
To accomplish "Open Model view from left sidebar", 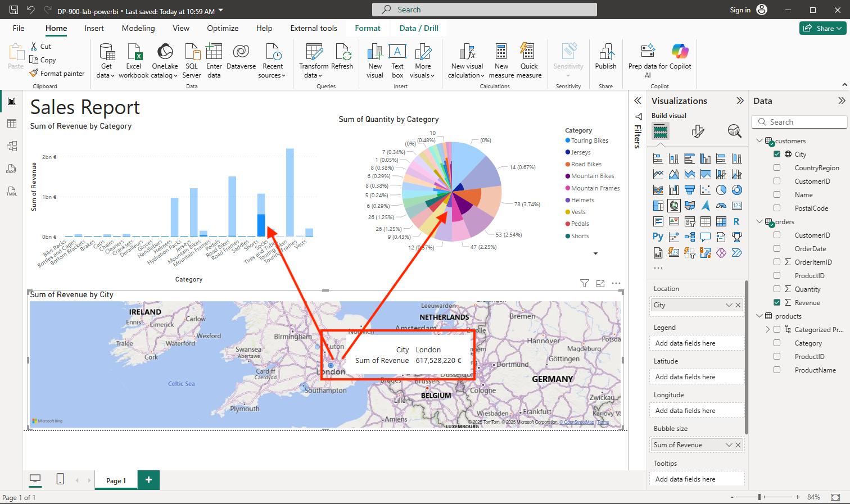I will [12, 146].
